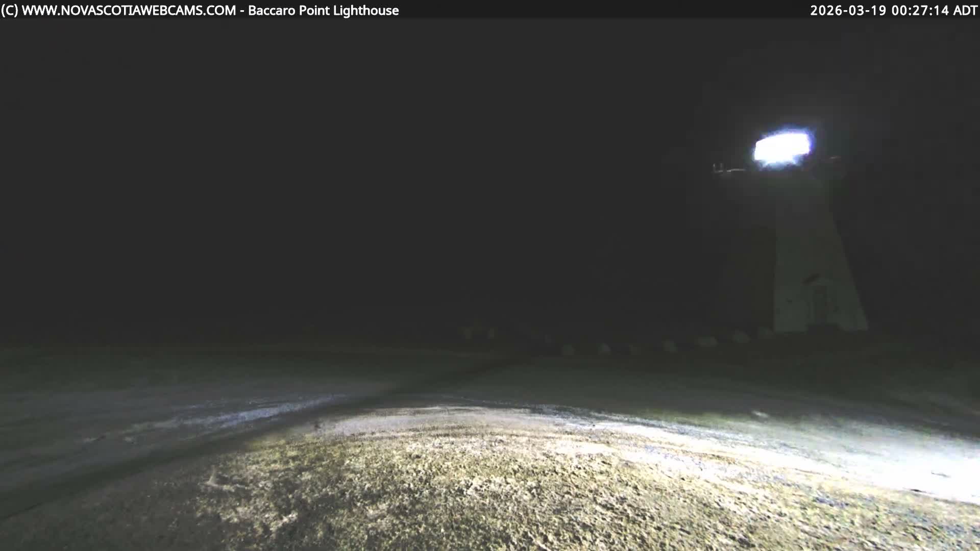Click the bright lighthouse lamp
This screenshot has height=551, width=980.
(782, 148)
